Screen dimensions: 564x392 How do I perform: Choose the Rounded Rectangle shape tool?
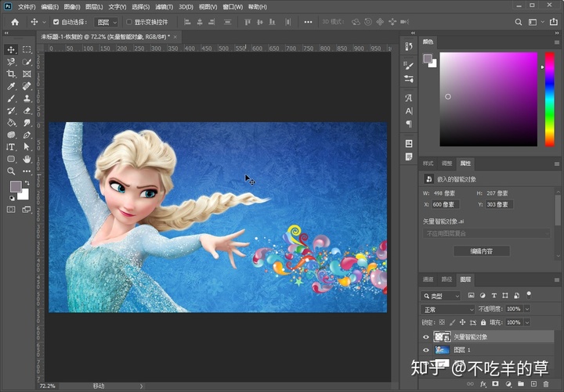click(11, 159)
